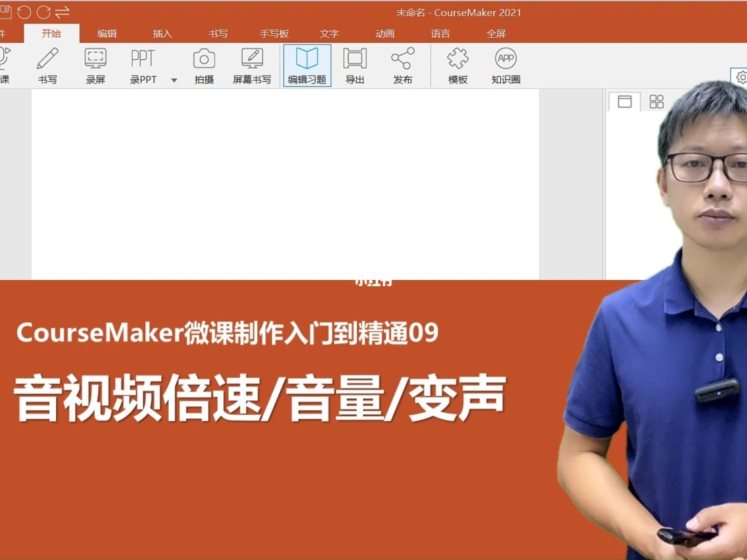The image size is (747, 560).
Task: Activate the 屏幕书写 tool
Action: 252,66
